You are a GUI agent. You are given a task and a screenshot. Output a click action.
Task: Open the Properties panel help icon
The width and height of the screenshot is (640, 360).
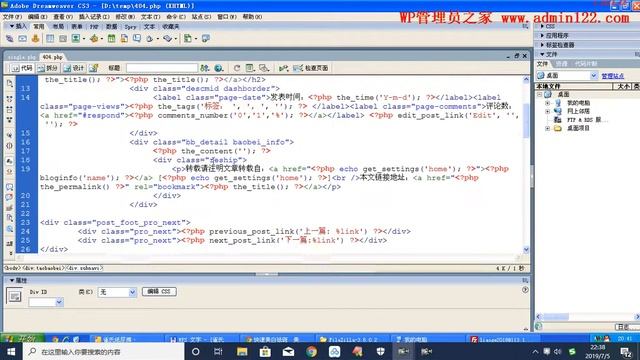525,290
